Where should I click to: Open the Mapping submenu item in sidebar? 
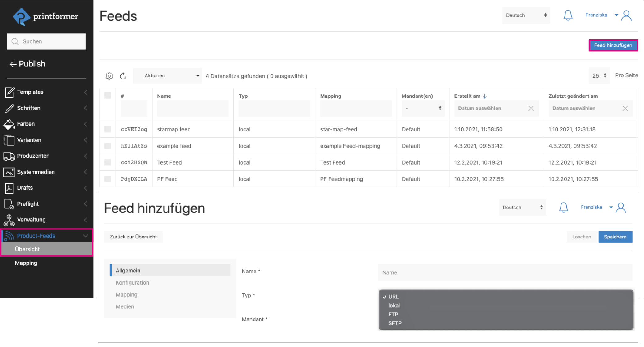tap(26, 263)
